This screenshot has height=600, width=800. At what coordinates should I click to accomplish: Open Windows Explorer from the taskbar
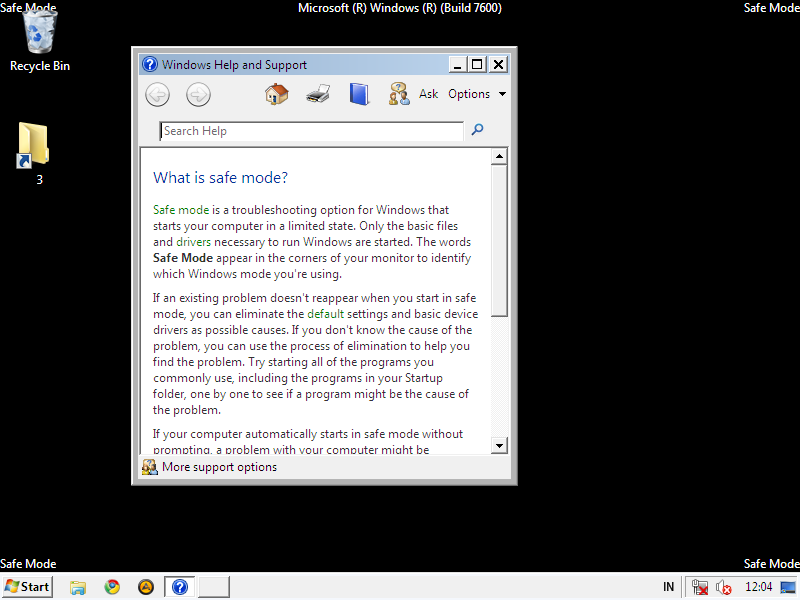(78, 587)
